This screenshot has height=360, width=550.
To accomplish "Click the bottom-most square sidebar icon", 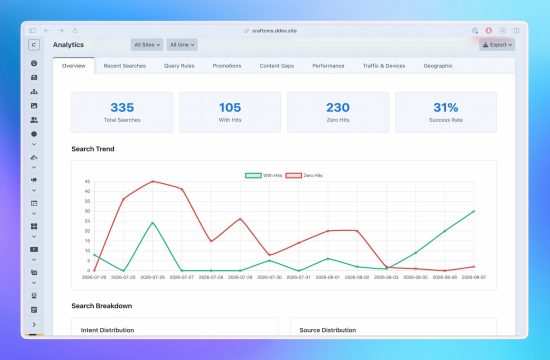I will coord(34,310).
